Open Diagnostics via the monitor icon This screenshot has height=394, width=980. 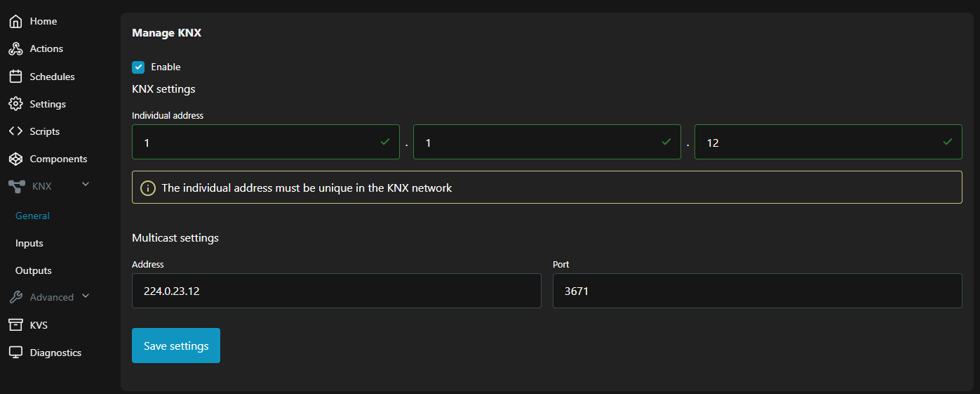(x=15, y=353)
